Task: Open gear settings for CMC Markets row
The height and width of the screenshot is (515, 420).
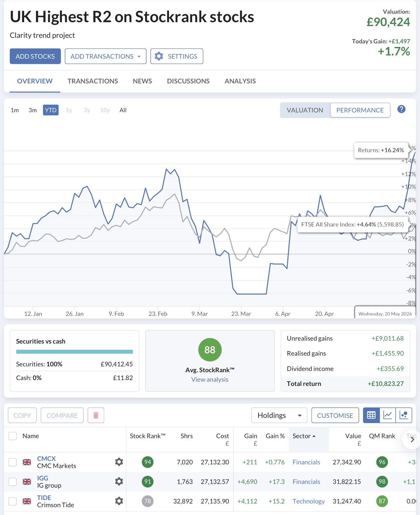Action: pyautogui.click(x=119, y=462)
